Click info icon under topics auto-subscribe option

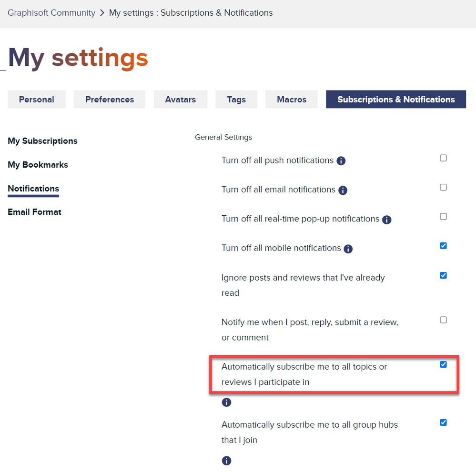click(x=226, y=402)
